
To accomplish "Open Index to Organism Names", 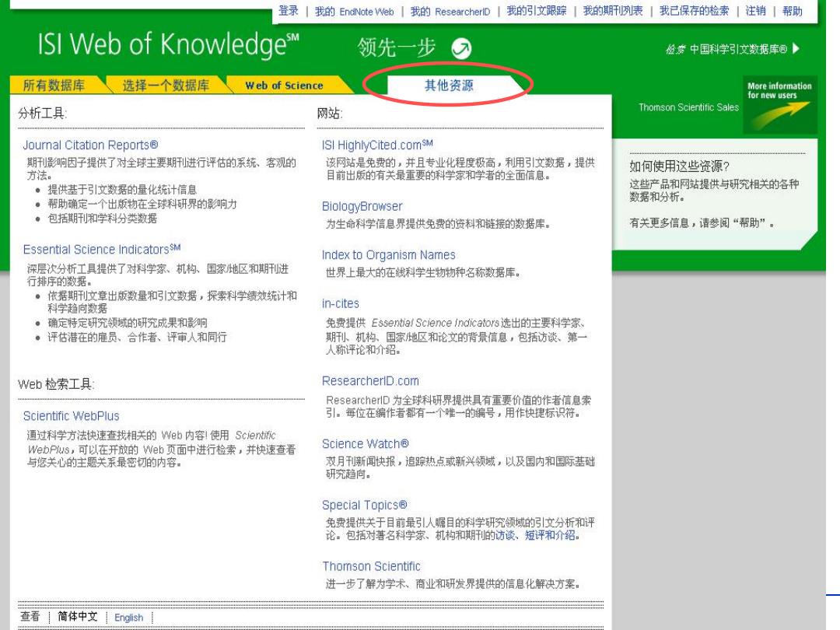I will coord(389,255).
